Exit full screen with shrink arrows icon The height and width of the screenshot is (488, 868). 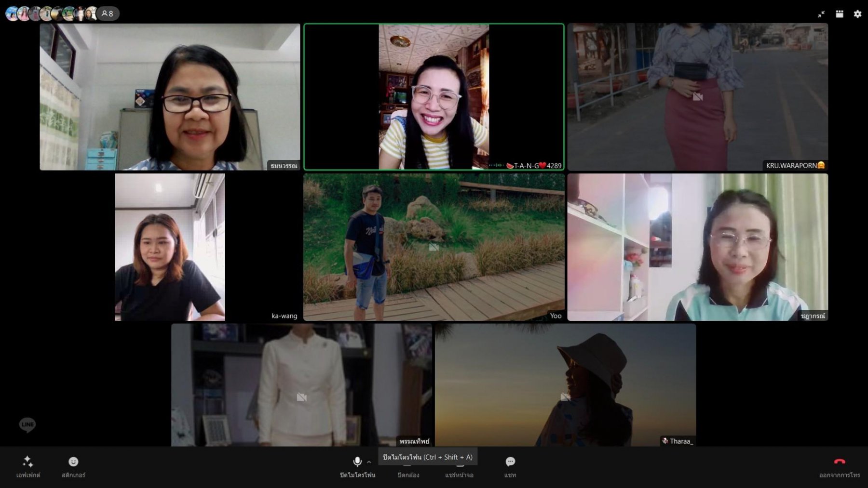tap(821, 14)
